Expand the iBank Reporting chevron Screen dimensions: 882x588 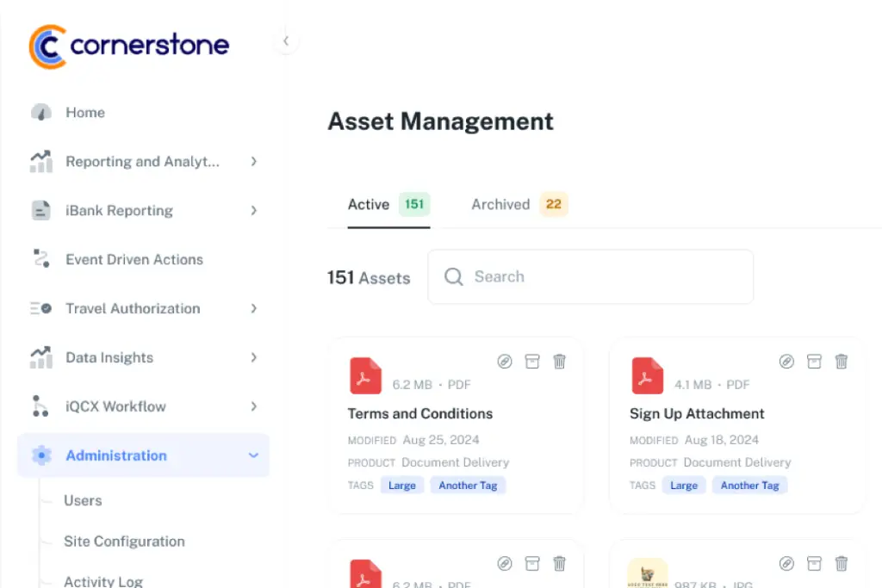coord(254,210)
